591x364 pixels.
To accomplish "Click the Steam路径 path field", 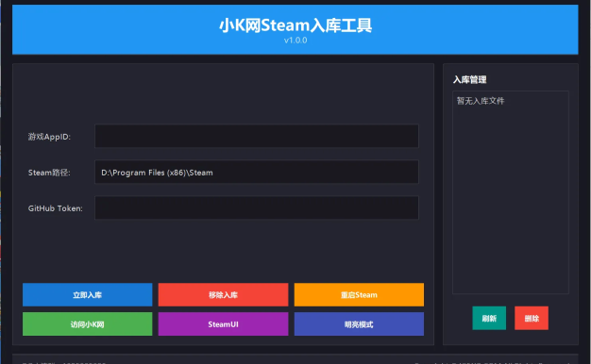I will point(257,172).
